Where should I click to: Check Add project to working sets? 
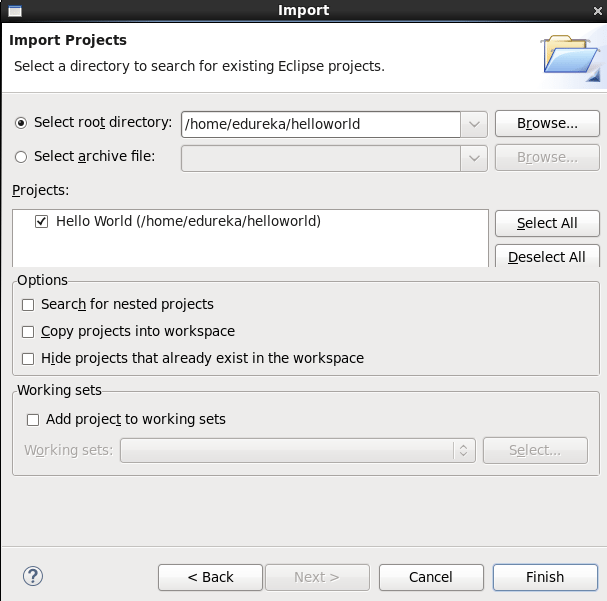(33, 420)
